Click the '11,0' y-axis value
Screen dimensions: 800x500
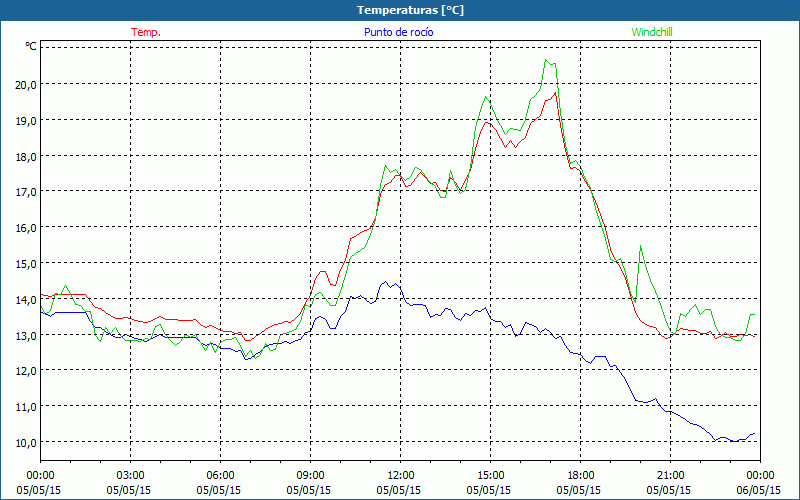point(26,407)
